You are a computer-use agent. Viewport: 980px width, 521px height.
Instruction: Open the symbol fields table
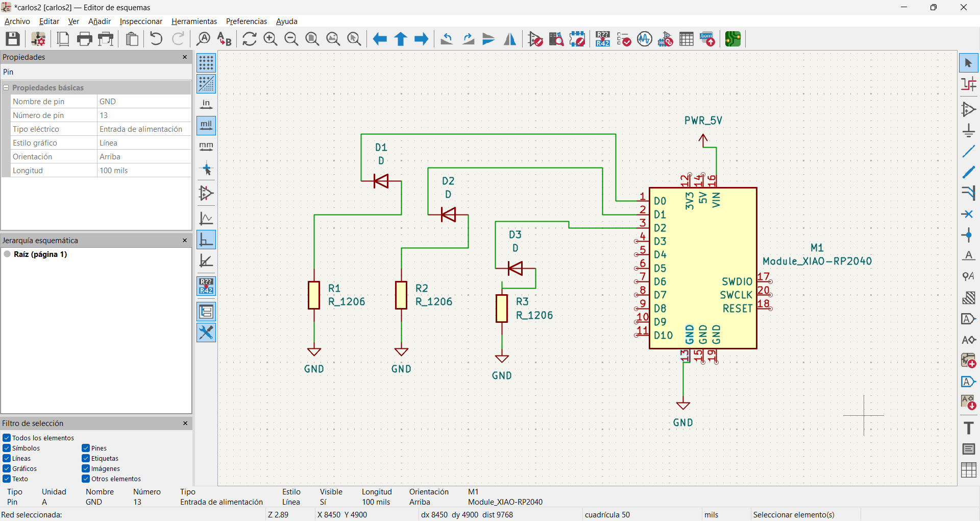click(x=687, y=39)
